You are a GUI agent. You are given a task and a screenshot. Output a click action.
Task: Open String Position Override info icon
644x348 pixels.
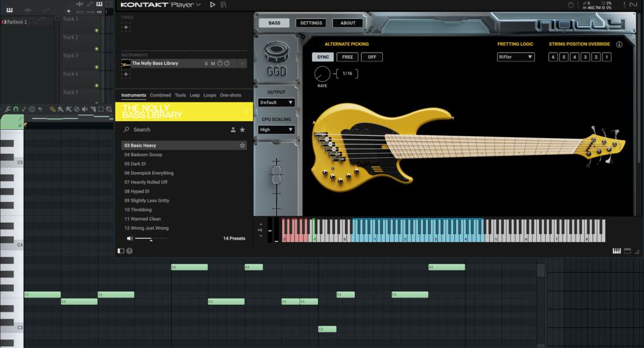click(619, 44)
